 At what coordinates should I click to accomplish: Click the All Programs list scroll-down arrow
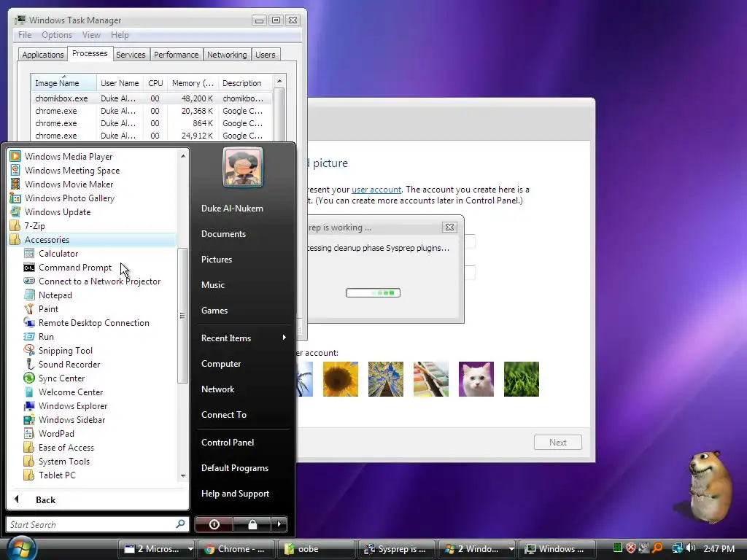pos(183,475)
